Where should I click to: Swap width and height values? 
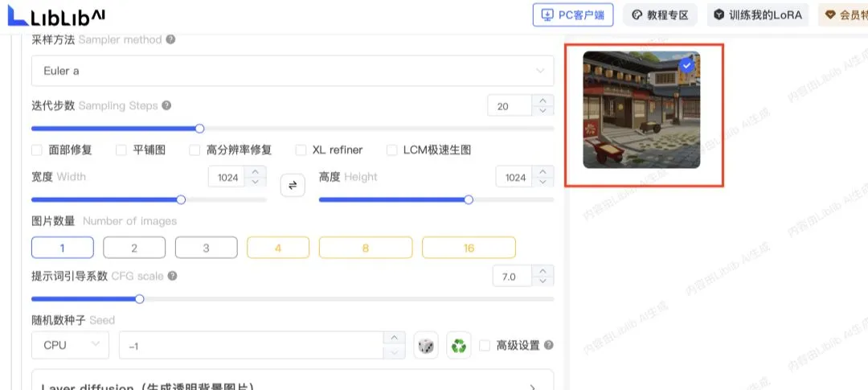293,186
